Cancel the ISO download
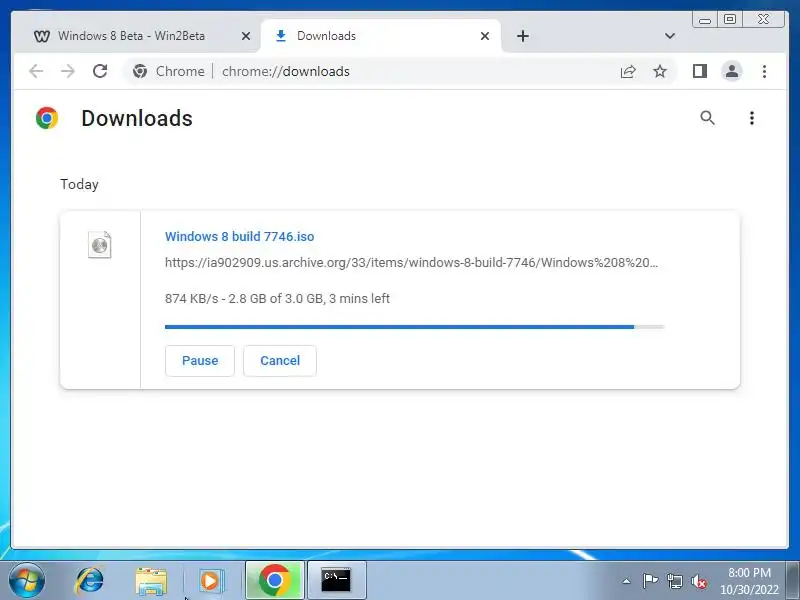This screenshot has width=800, height=600. click(x=280, y=361)
